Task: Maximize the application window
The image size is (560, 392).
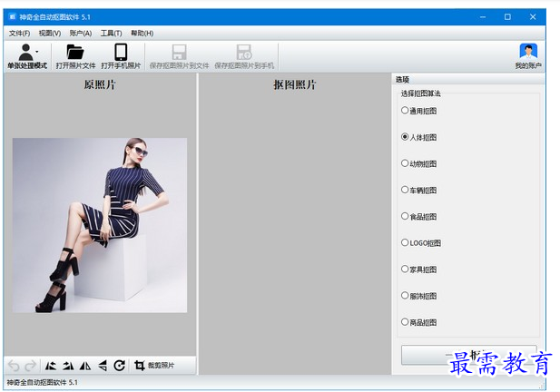Action: click(x=507, y=16)
